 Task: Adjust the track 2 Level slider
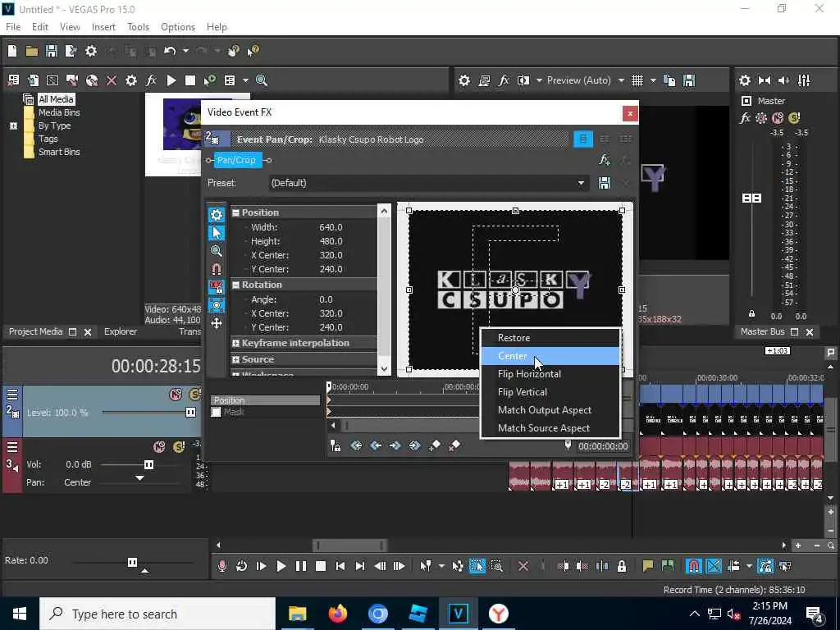189,412
